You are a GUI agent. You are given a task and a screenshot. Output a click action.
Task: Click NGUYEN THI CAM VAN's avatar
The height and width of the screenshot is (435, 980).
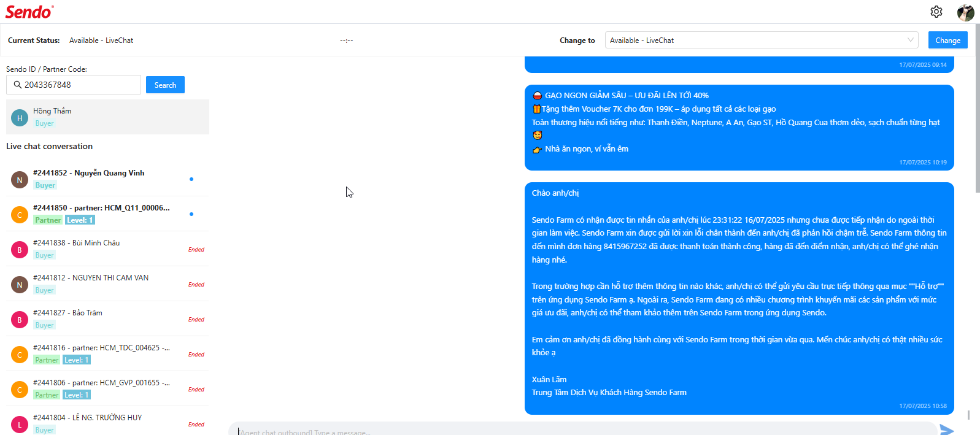[x=20, y=285]
